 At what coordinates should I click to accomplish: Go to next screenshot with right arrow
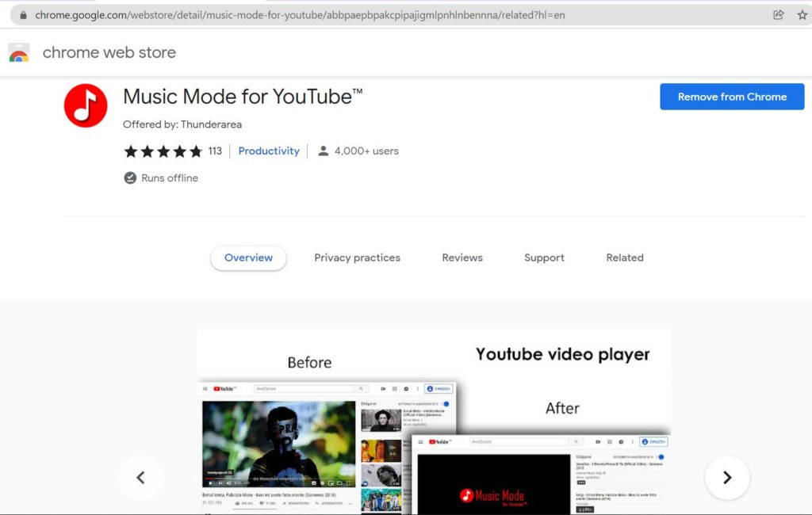coord(727,478)
